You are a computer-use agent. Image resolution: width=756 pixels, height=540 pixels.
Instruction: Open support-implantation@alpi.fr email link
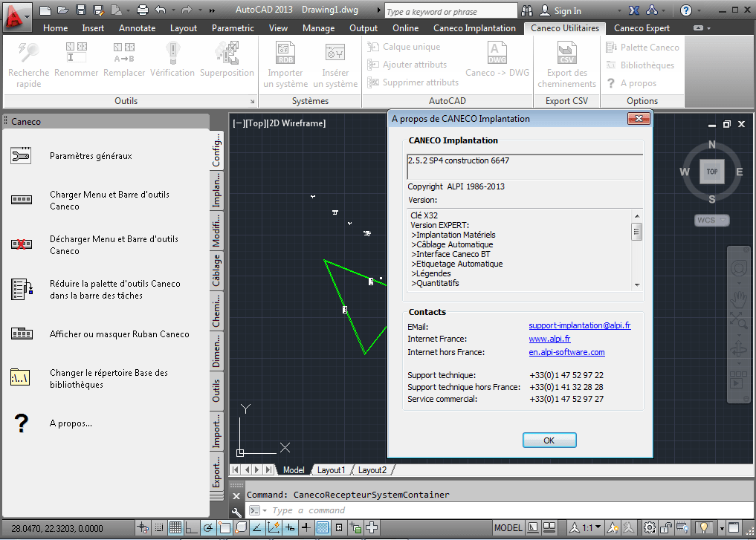tap(580, 325)
